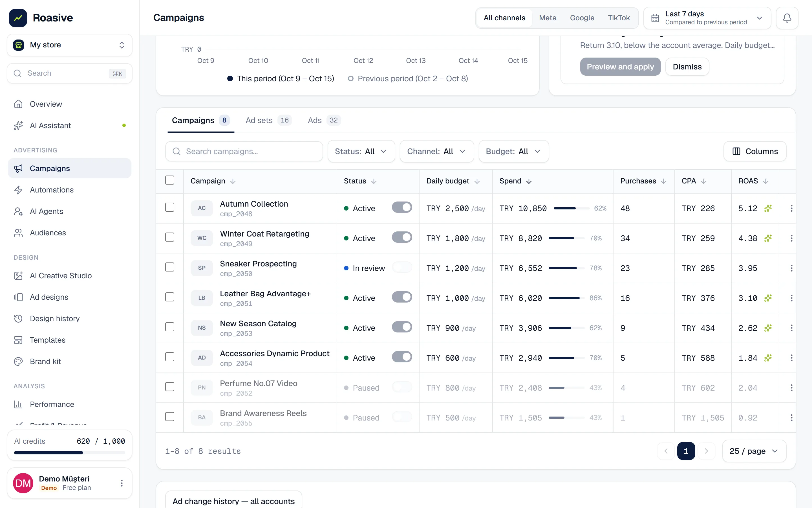Open Design history page

coord(69,319)
